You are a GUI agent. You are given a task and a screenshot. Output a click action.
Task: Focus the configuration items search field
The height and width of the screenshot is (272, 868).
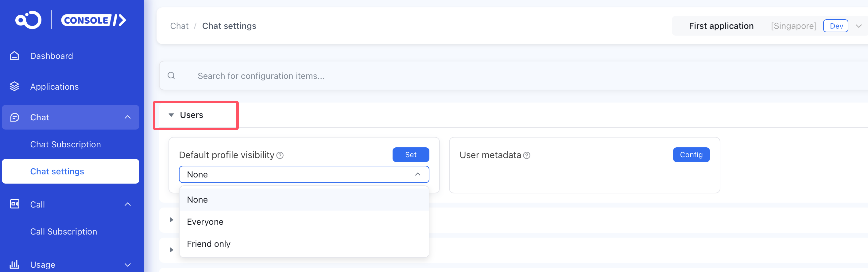tap(404, 76)
